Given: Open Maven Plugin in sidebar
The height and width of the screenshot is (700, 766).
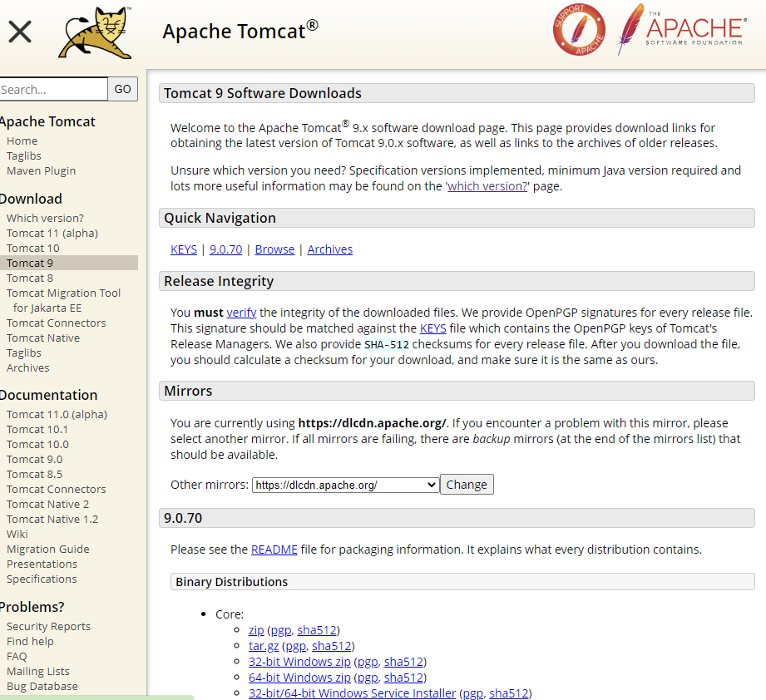Looking at the screenshot, I should pyautogui.click(x=41, y=171).
